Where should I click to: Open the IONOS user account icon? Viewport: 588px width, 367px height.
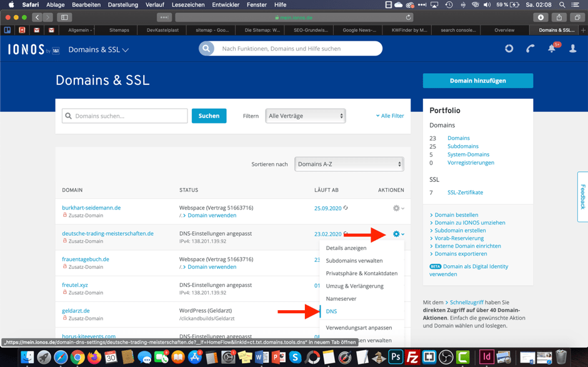(572, 48)
